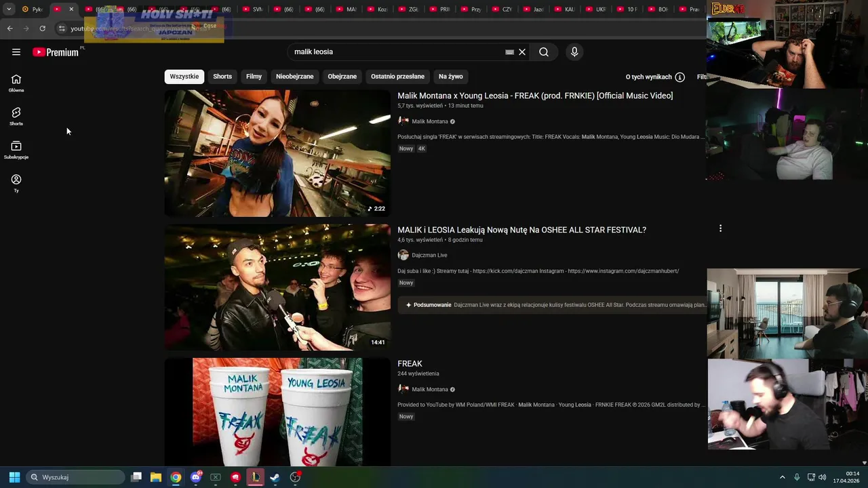868x488 pixels.
Task: Click the 244 wyświetlenia view count
Action: click(418, 373)
